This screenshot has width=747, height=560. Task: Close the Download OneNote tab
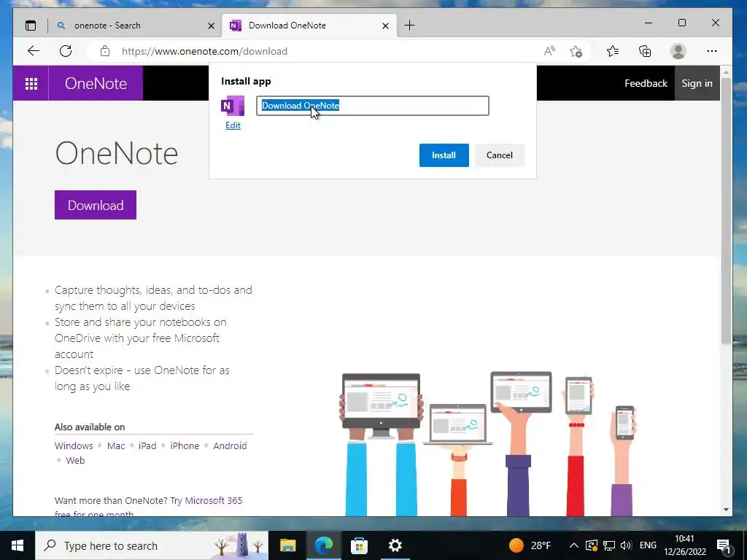pos(385,26)
